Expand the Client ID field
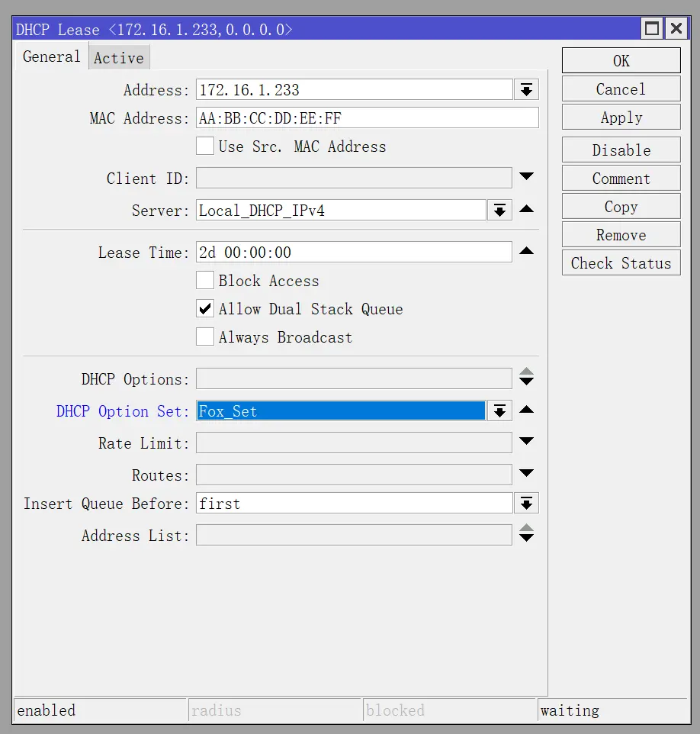Image resolution: width=700 pixels, height=734 pixels. coord(526,176)
